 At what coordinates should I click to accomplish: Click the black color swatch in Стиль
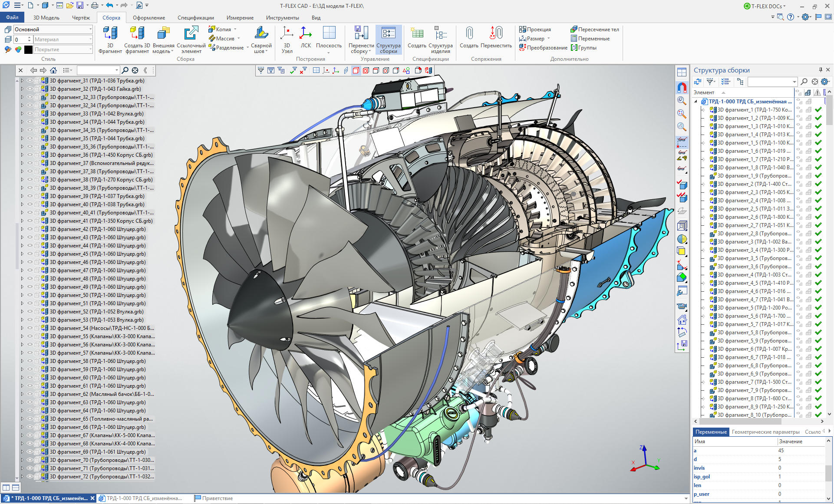pos(28,49)
